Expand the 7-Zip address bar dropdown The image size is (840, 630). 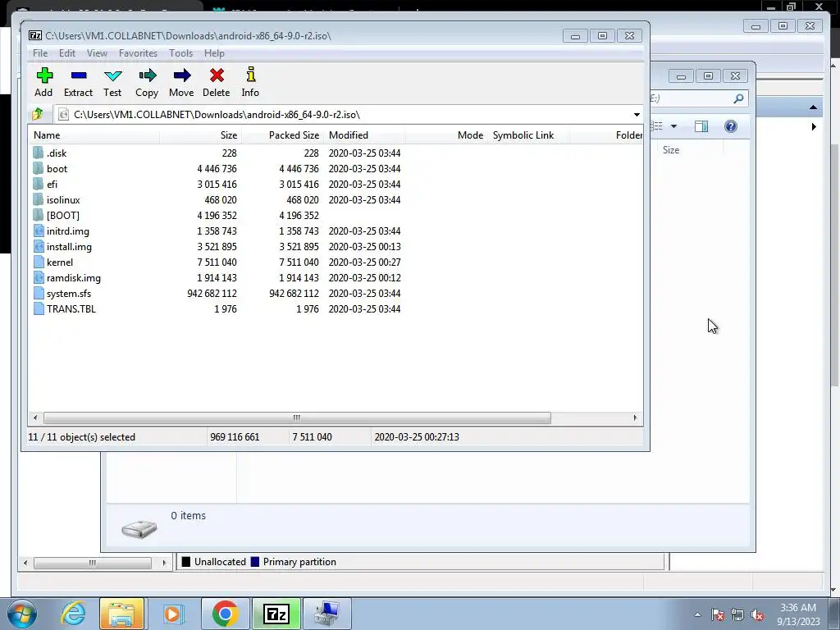click(637, 115)
